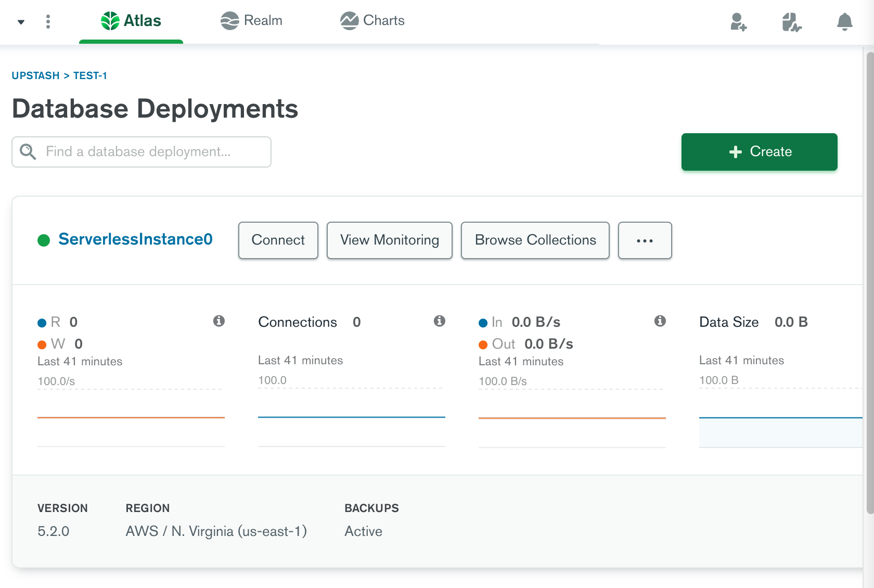This screenshot has height=588, width=874.
Task: Click the search magnifier icon
Action: (28, 152)
